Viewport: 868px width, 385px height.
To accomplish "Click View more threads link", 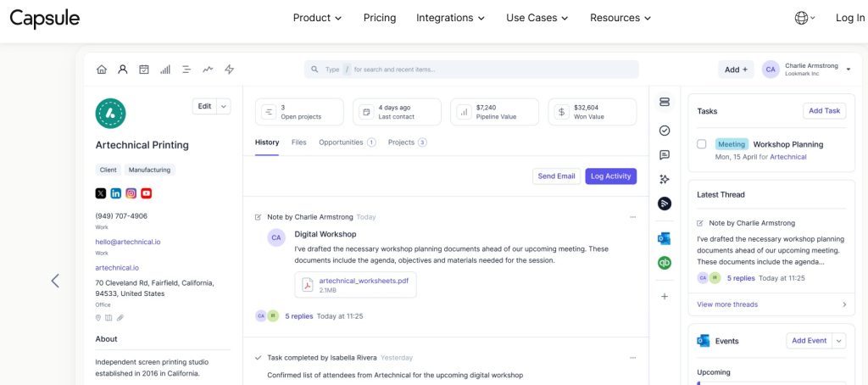I will 727,304.
